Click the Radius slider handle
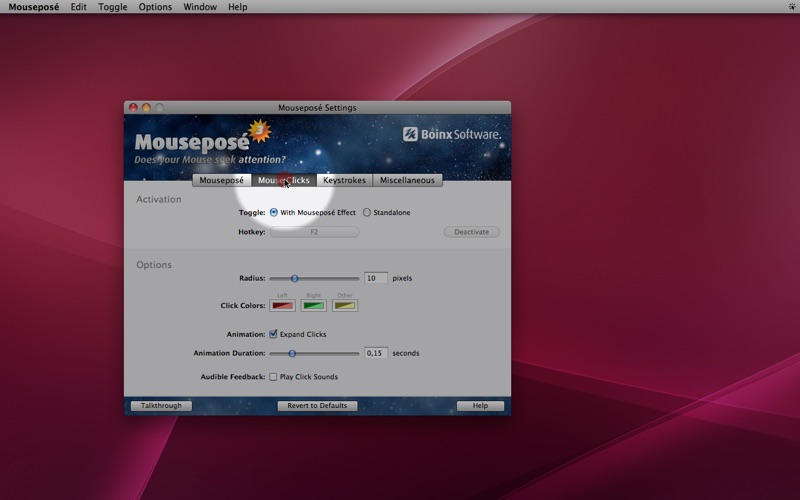 pos(295,278)
